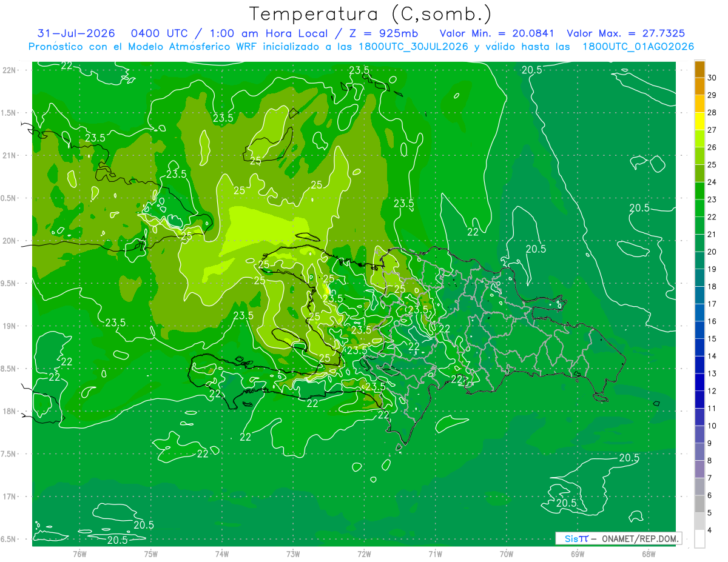Click the "18N" latitude axis label

[x=10, y=411]
